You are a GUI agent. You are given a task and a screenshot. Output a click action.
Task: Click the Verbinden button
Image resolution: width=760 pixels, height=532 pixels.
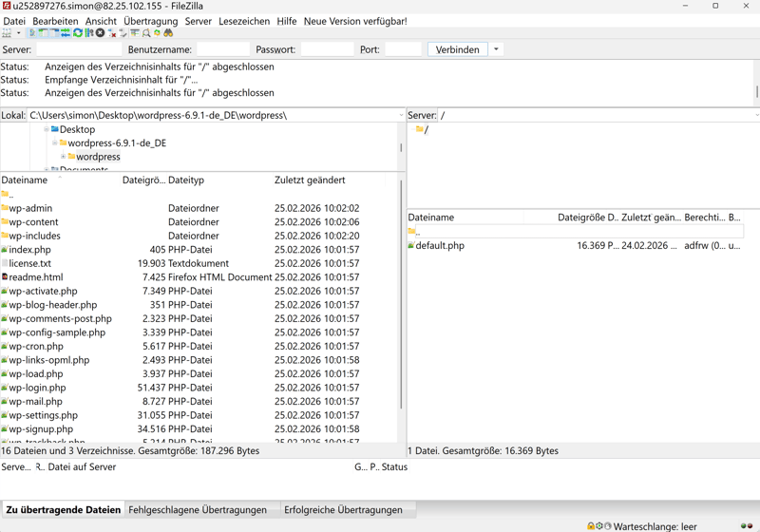click(x=457, y=49)
